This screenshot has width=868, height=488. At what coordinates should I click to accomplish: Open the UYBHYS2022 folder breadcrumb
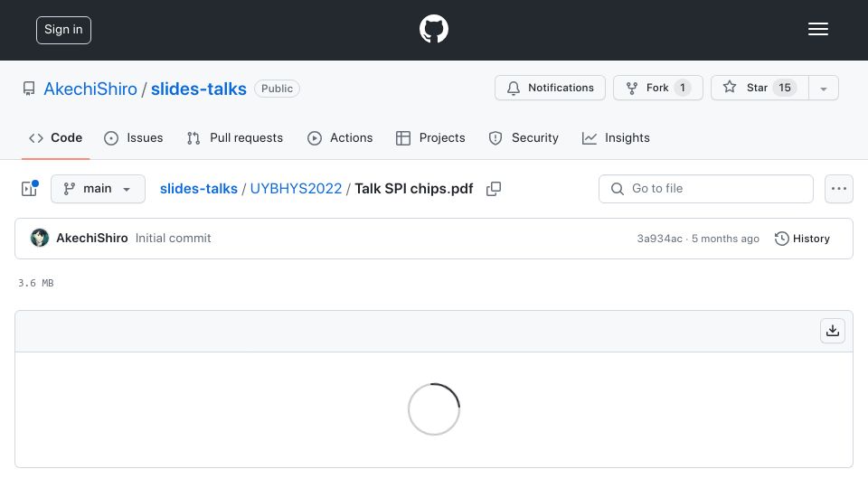tap(297, 189)
